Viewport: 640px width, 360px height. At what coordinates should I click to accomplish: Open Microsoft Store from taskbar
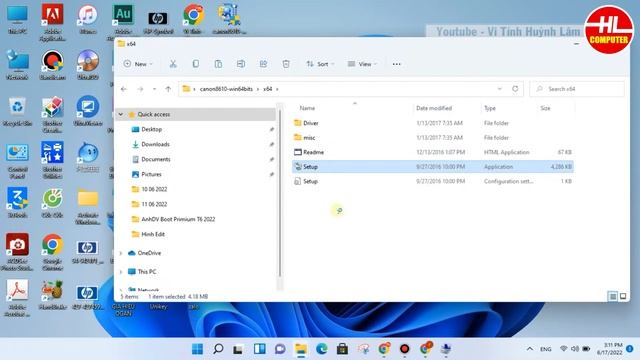click(342, 349)
